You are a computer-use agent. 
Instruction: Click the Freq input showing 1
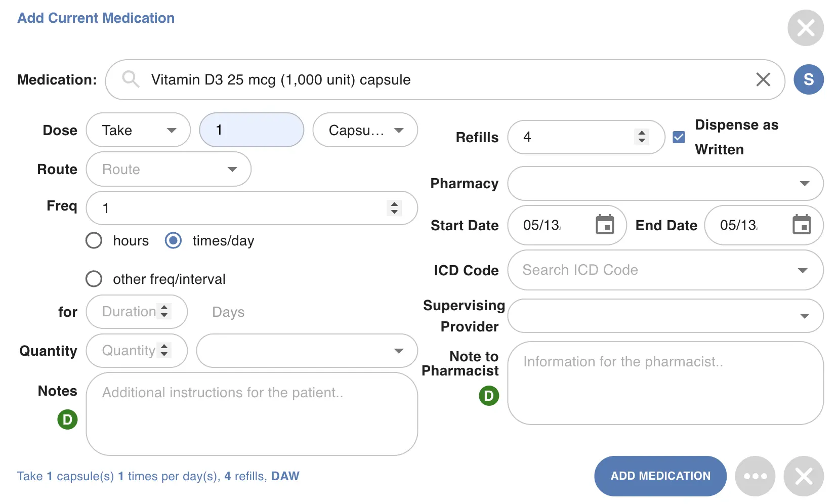pos(252,208)
